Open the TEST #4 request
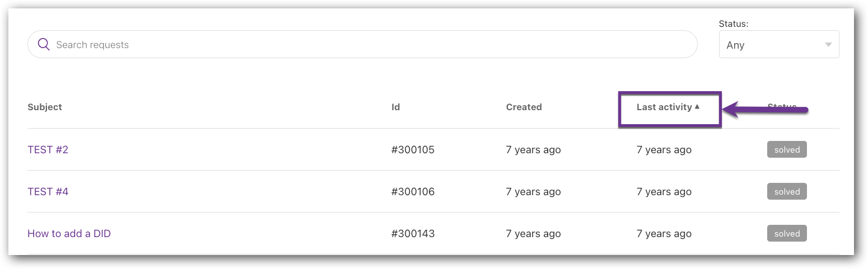Image resolution: width=868 pixels, height=269 pixels. coord(48,192)
